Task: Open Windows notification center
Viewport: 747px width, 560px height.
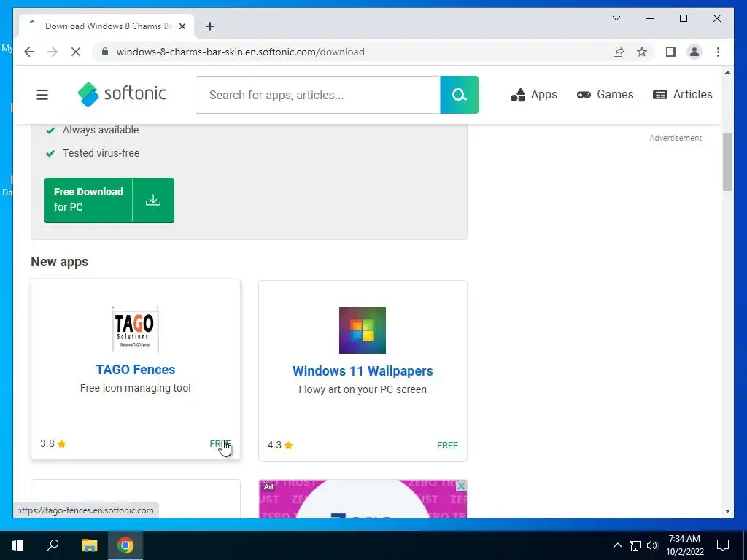Action: click(x=723, y=545)
